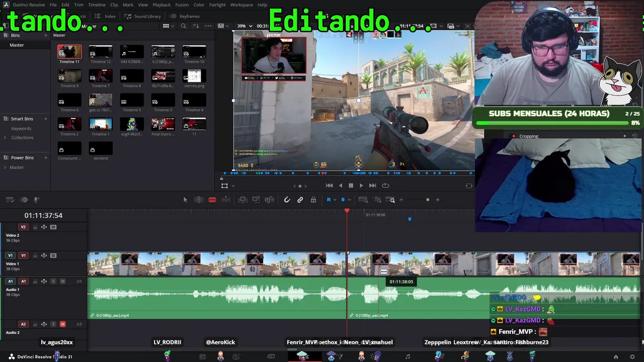Open the Sound Library panel
644x362 pixels.
pos(143,16)
